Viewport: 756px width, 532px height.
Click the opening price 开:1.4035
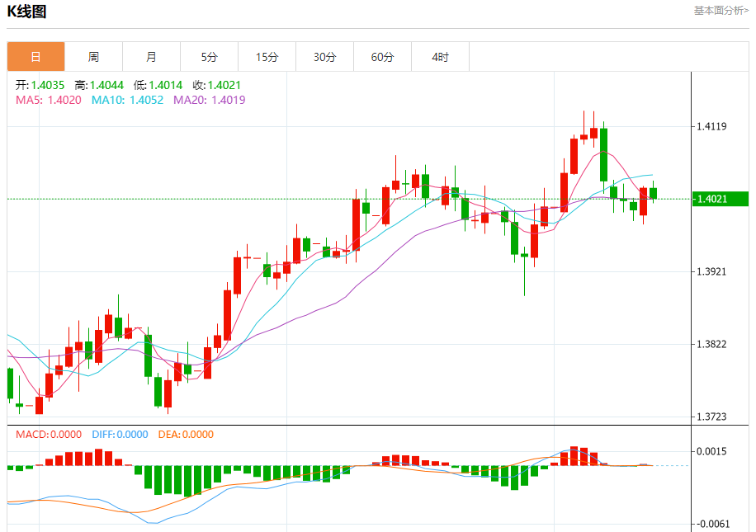40,85
